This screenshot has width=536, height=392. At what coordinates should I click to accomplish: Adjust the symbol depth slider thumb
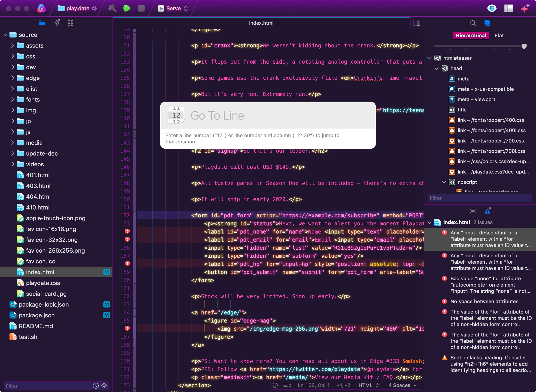(x=524, y=46)
